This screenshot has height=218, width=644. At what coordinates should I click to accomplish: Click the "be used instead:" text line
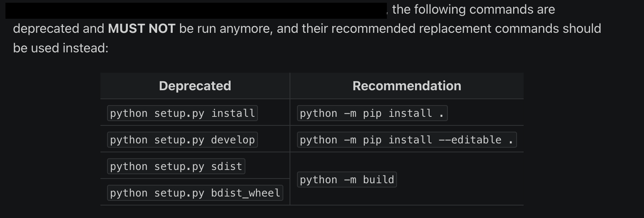pos(61,48)
